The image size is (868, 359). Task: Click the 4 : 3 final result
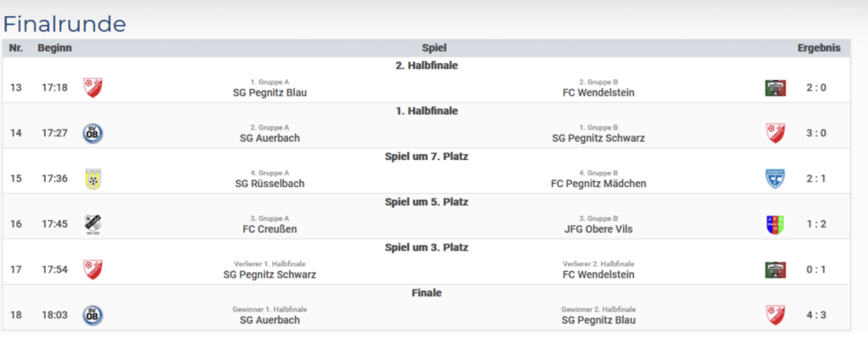point(816,315)
